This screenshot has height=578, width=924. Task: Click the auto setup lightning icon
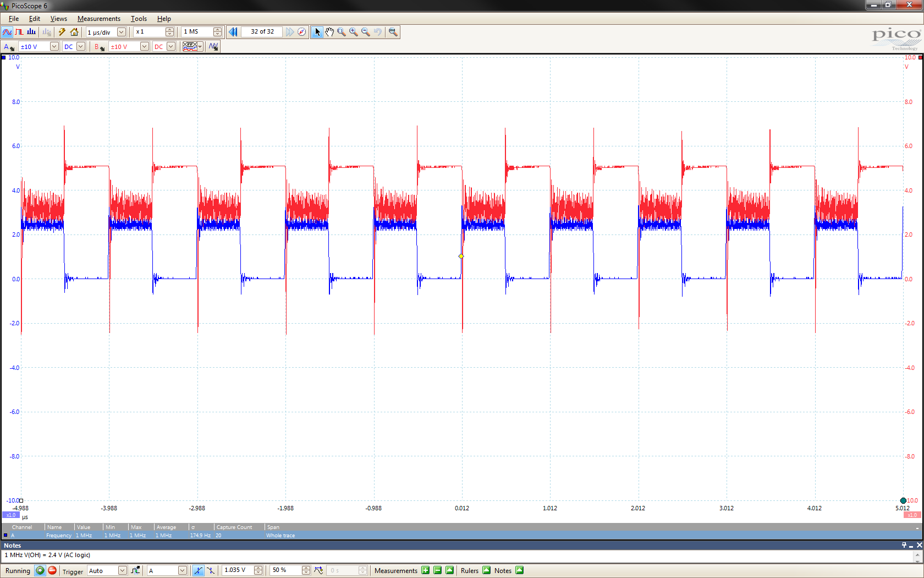pos(62,32)
